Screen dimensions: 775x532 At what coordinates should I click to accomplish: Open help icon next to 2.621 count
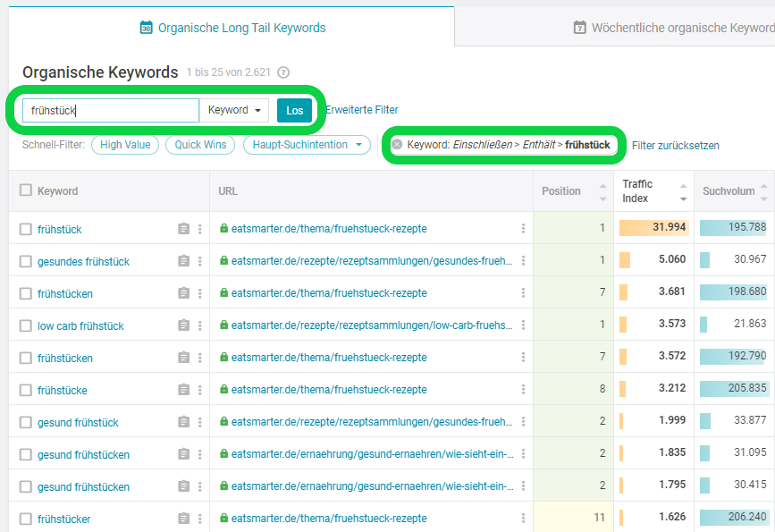point(283,72)
